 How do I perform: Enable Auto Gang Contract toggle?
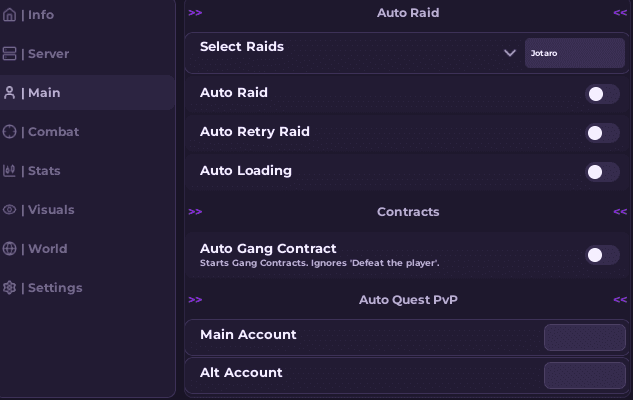pos(602,255)
